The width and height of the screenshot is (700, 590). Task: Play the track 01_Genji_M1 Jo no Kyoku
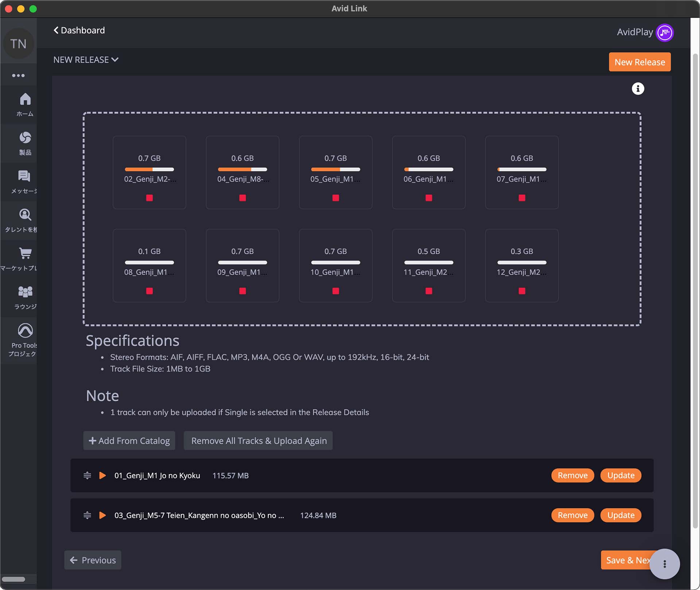[102, 476]
